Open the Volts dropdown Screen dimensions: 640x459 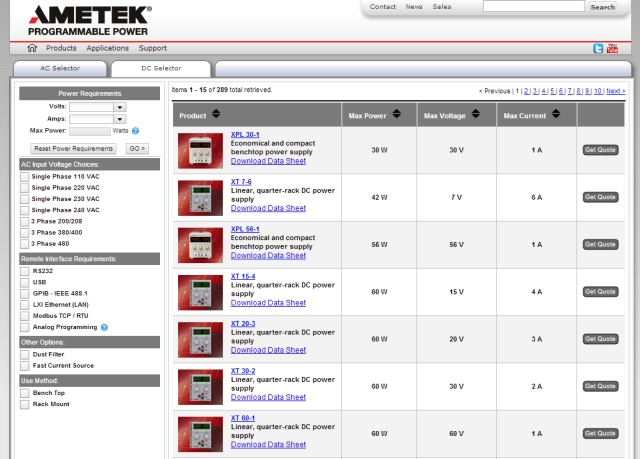click(119, 106)
